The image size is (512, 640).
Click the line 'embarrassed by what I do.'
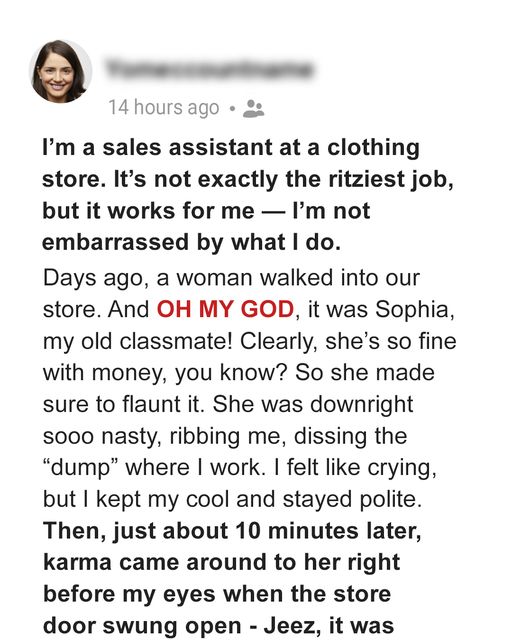(191, 242)
